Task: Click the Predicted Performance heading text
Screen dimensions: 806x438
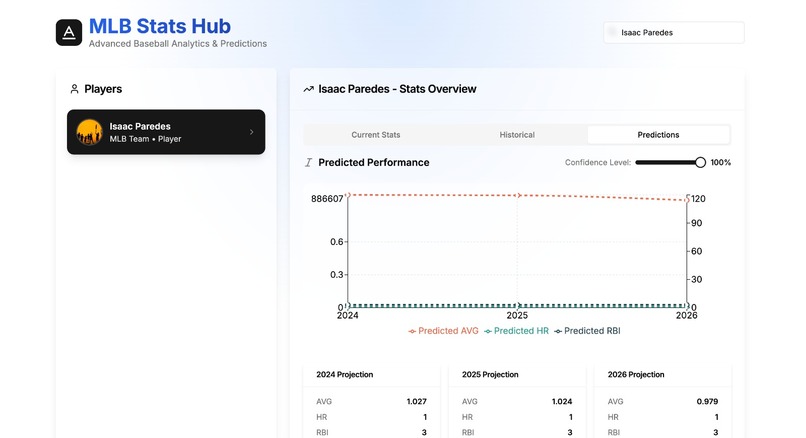Action: 374,162
